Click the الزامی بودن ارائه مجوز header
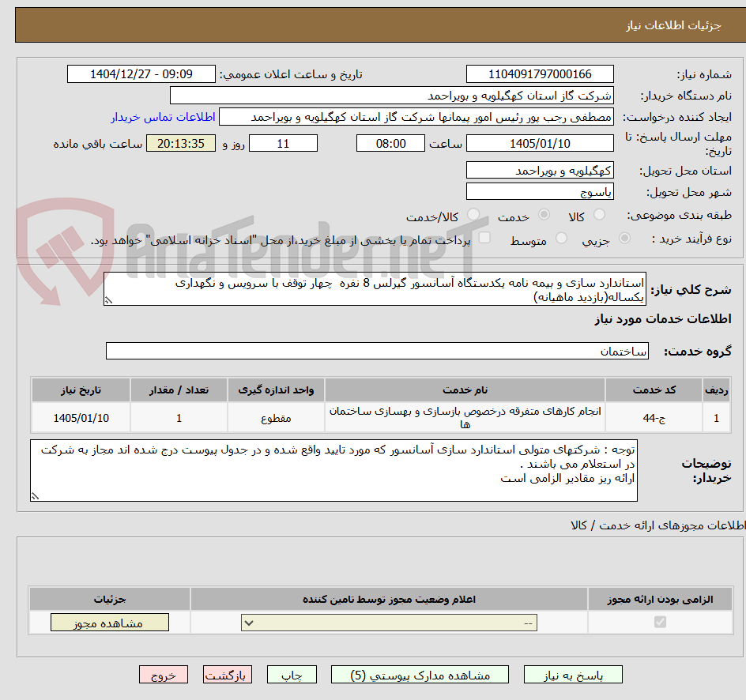Image resolution: width=746 pixels, height=700 pixels. pos(660,599)
